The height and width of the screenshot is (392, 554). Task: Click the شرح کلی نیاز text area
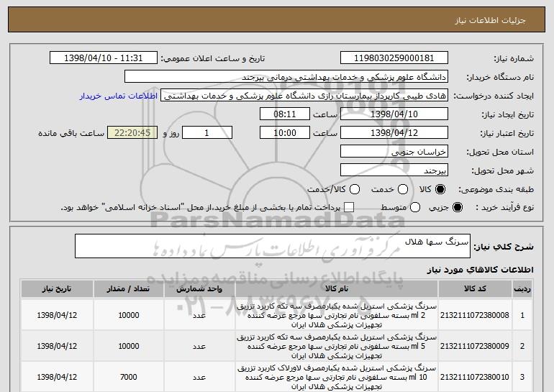(x=273, y=246)
